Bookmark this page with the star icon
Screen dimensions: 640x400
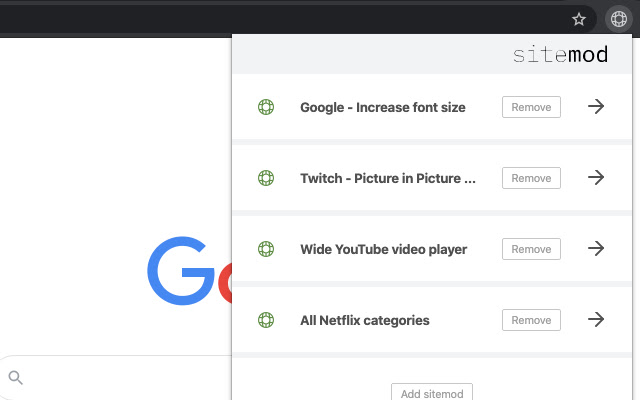click(x=579, y=18)
